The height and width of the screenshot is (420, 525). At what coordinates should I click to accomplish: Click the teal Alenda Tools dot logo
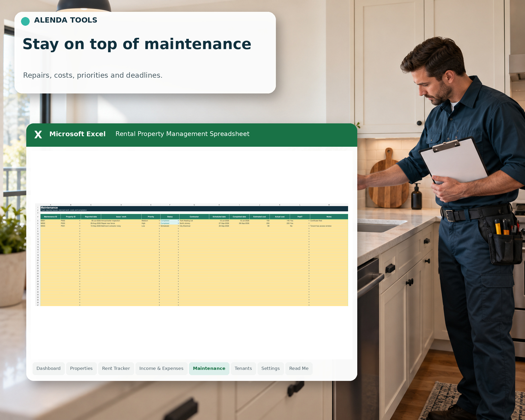click(25, 21)
